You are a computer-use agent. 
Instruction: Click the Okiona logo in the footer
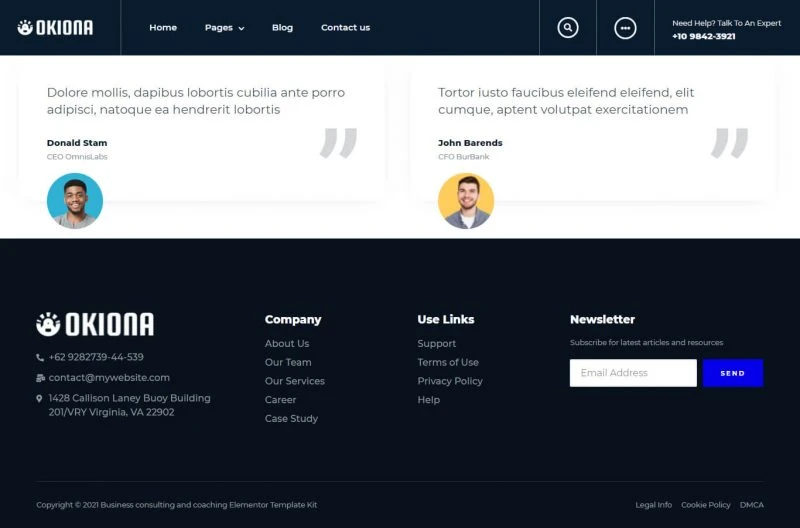pos(95,324)
